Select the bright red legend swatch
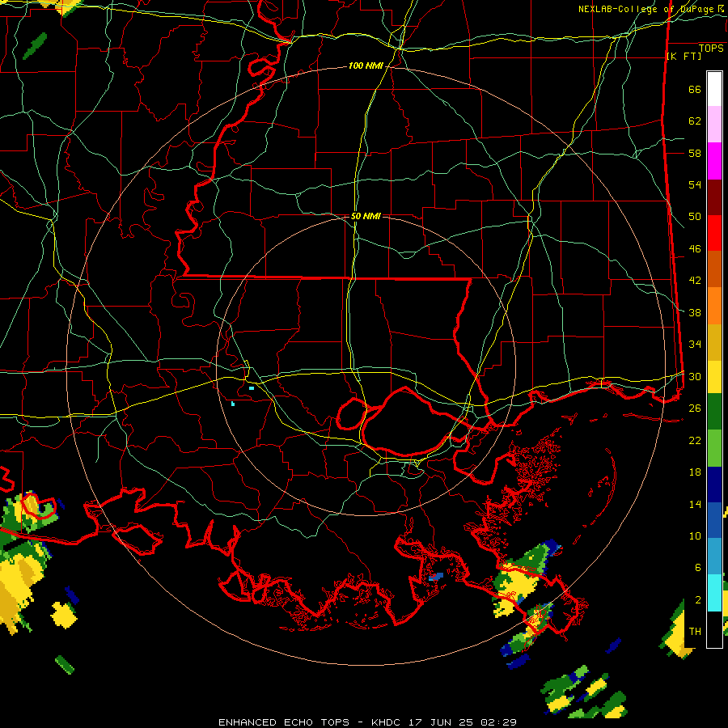The image size is (728, 728). [714, 233]
